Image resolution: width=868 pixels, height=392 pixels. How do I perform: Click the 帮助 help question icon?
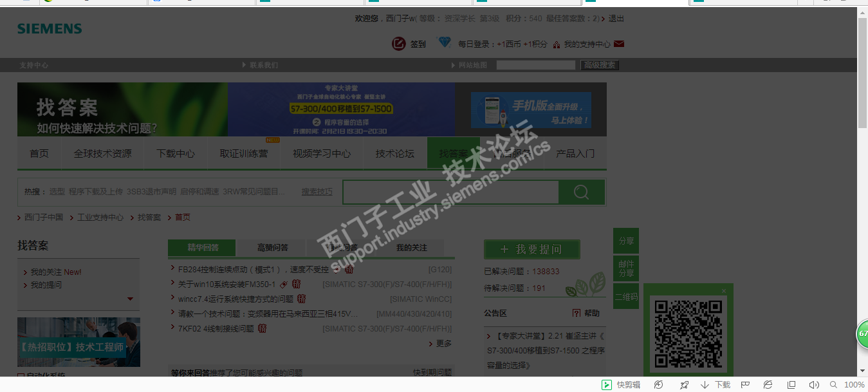pyautogui.click(x=577, y=313)
